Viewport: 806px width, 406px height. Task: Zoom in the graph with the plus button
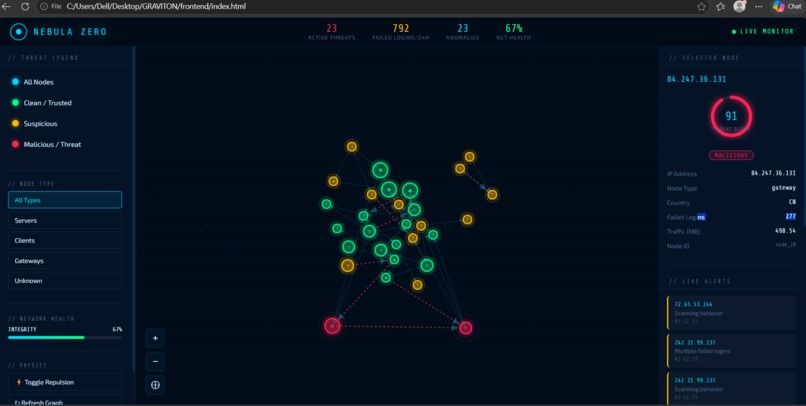155,338
